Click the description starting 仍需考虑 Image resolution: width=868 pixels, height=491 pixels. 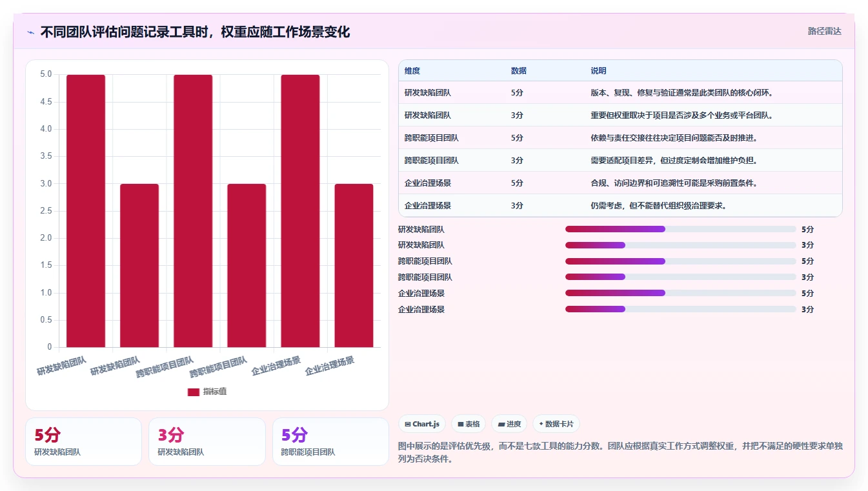pyautogui.click(x=659, y=206)
